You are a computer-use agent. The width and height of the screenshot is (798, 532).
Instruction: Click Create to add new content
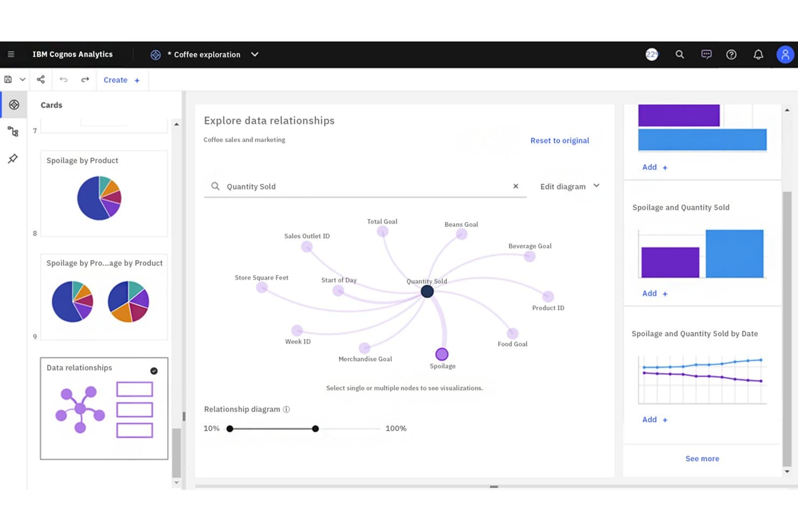point(121,80)
